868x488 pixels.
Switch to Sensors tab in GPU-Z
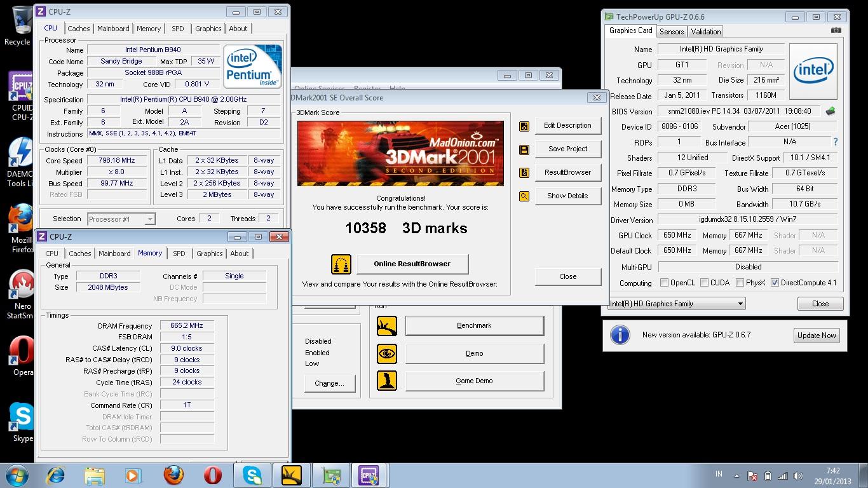point(672,32)
